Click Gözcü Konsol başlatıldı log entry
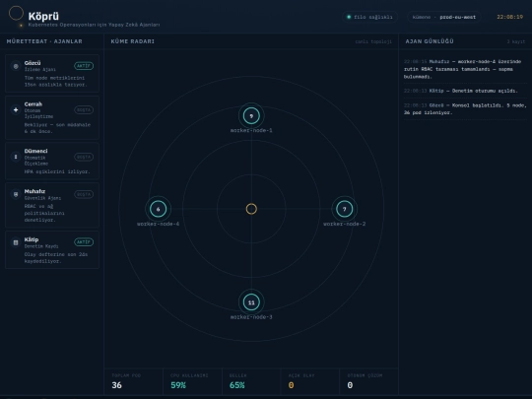The image size is (532, 399). [465, 109]
